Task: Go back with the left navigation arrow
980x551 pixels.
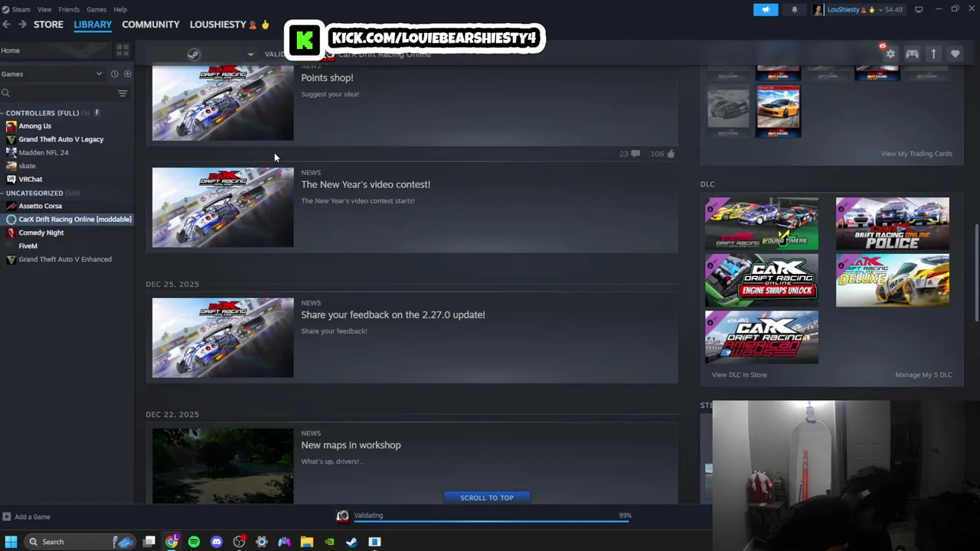Action: tap(6, 24)
